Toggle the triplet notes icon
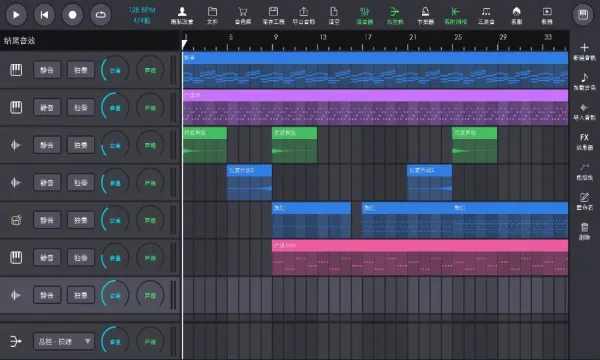Screen dimensions: 600x360 (x=486, y=15)
